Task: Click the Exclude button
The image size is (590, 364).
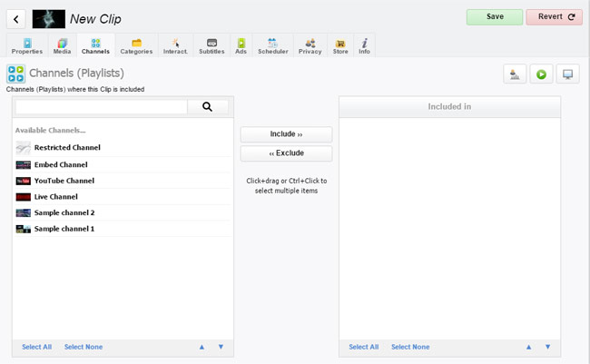Action: point(286,153)
